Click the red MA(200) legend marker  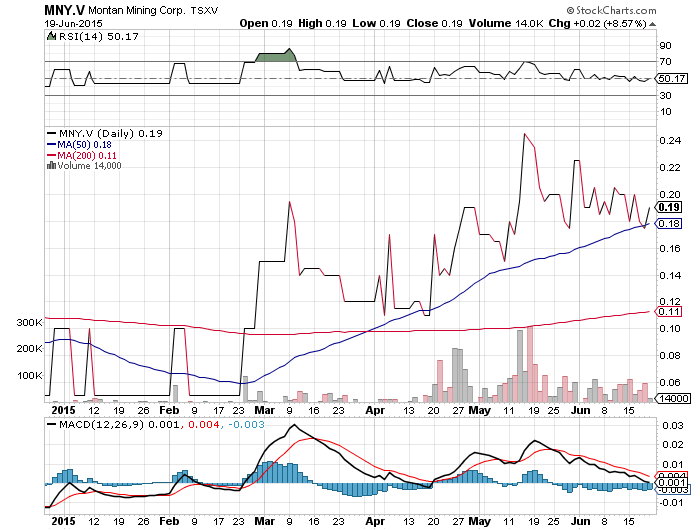[x=52, y=155]
